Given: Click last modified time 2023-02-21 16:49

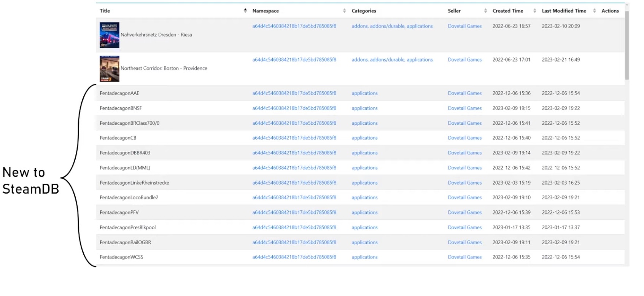Looking at the screenshot, I should point(561,59).
